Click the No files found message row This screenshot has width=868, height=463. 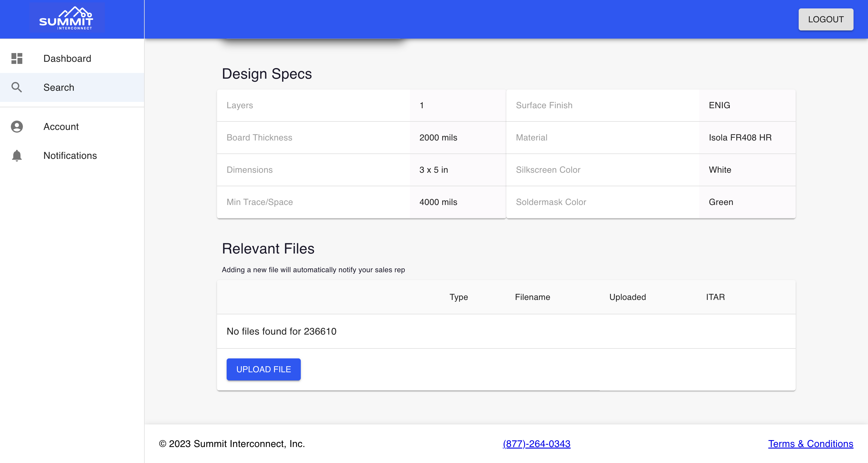506,331
